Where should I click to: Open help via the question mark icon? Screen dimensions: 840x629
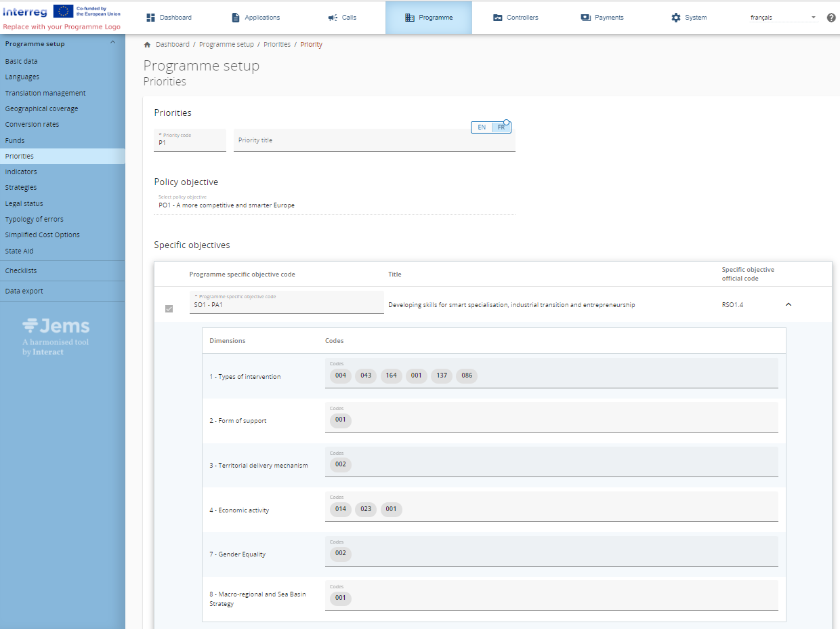pos(831,18)
